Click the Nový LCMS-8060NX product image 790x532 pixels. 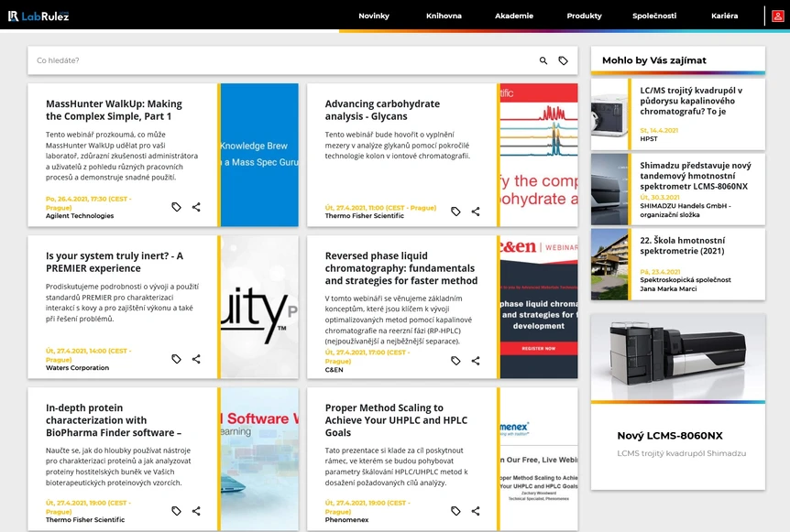678,357
